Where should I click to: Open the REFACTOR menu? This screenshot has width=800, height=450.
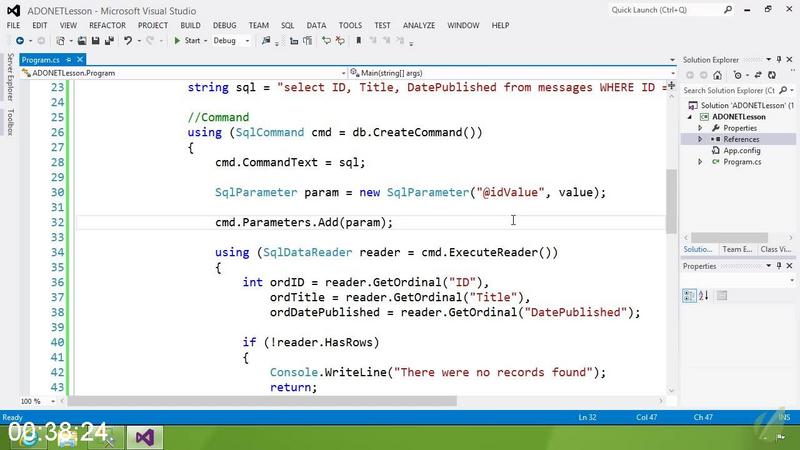107,25
